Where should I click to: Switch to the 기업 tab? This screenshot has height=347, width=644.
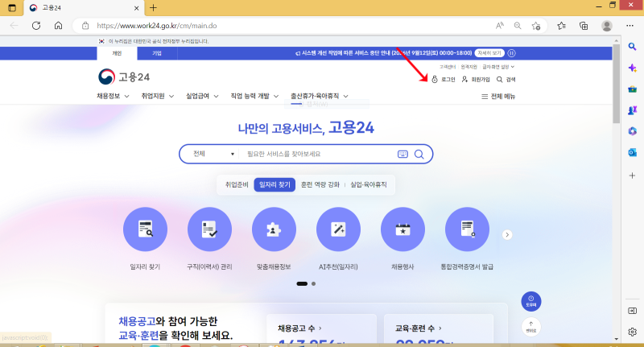pos(157,53)
